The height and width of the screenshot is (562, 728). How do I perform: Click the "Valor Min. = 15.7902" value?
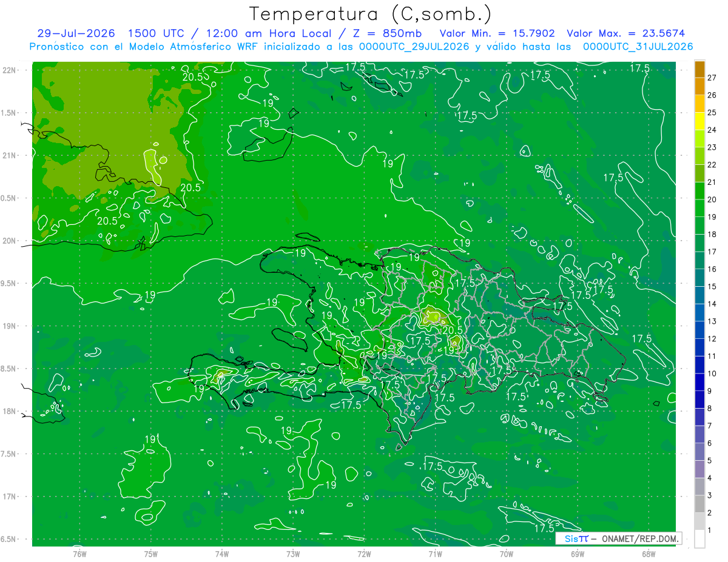coord(497,33)
